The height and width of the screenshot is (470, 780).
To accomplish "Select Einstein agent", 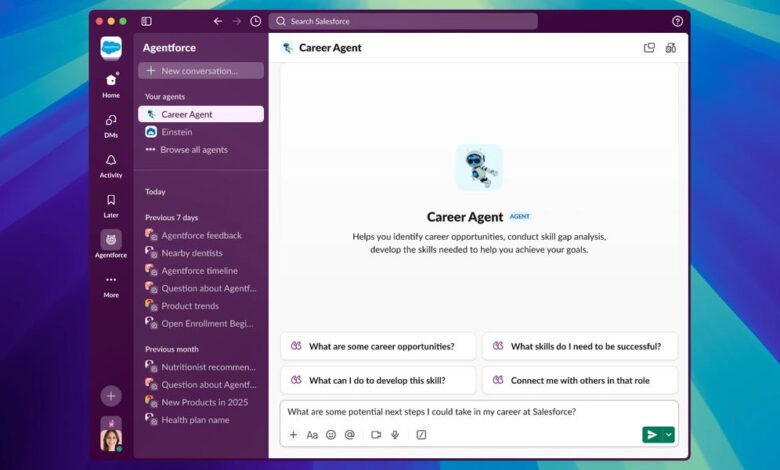I will pos(201,132).
